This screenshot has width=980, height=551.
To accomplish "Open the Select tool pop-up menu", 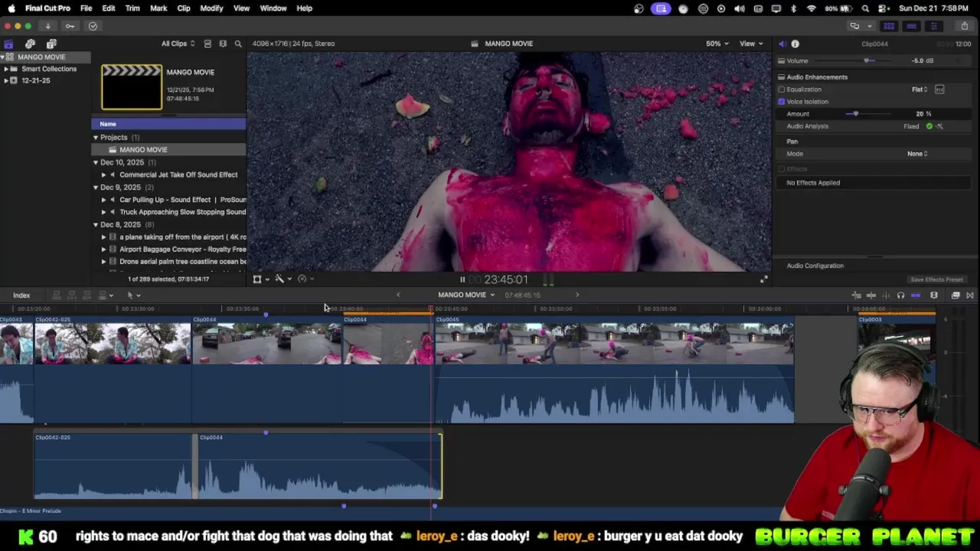I will pos(133,295).
